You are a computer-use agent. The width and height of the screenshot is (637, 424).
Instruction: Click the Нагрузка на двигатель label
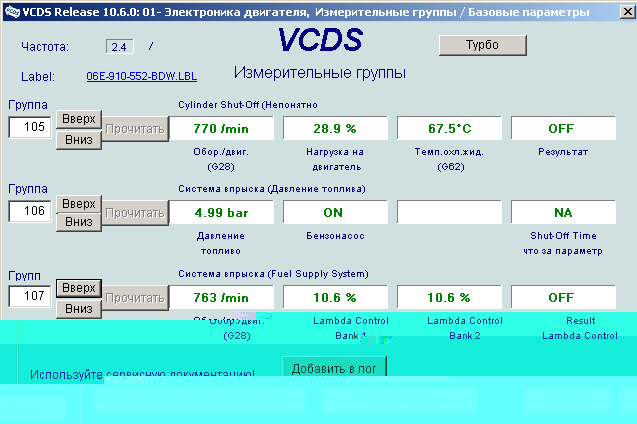coord(336,159)
